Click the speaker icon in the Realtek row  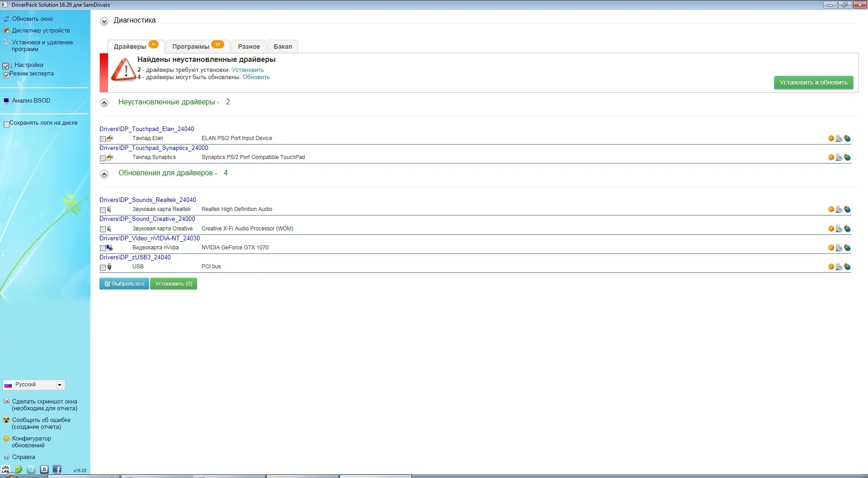click(x=109, y=209)
